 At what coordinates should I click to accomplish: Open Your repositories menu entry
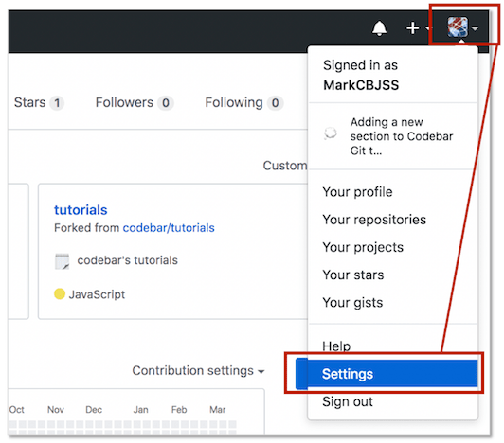(374, 220)
